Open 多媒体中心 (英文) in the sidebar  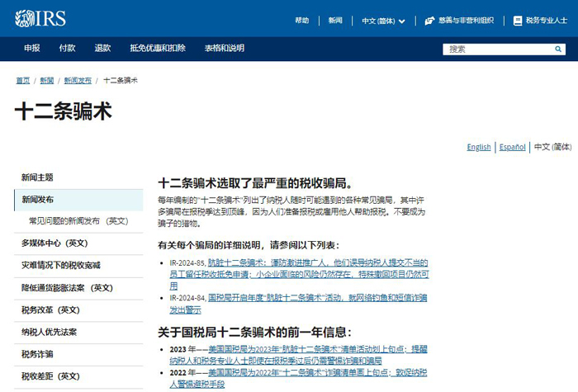point(54,243)
